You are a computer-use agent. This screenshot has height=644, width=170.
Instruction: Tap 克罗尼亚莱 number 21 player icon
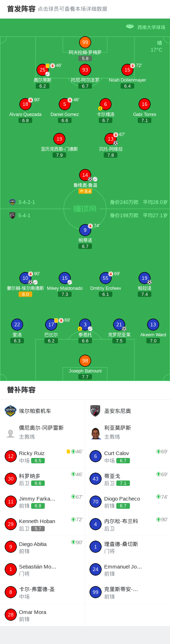119,325
